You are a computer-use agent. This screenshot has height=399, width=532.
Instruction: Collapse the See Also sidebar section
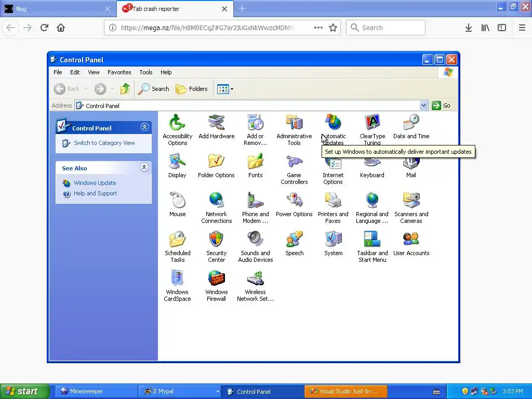tap(144, 167)
